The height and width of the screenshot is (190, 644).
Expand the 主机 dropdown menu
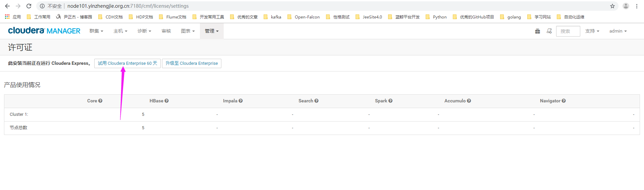point(120,31)
